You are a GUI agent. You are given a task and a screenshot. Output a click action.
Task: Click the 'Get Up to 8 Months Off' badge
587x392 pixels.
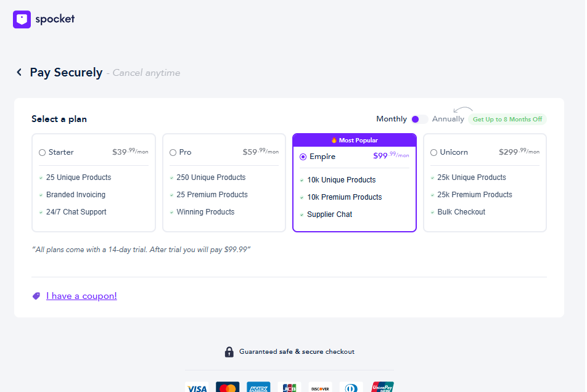(507, 120)
